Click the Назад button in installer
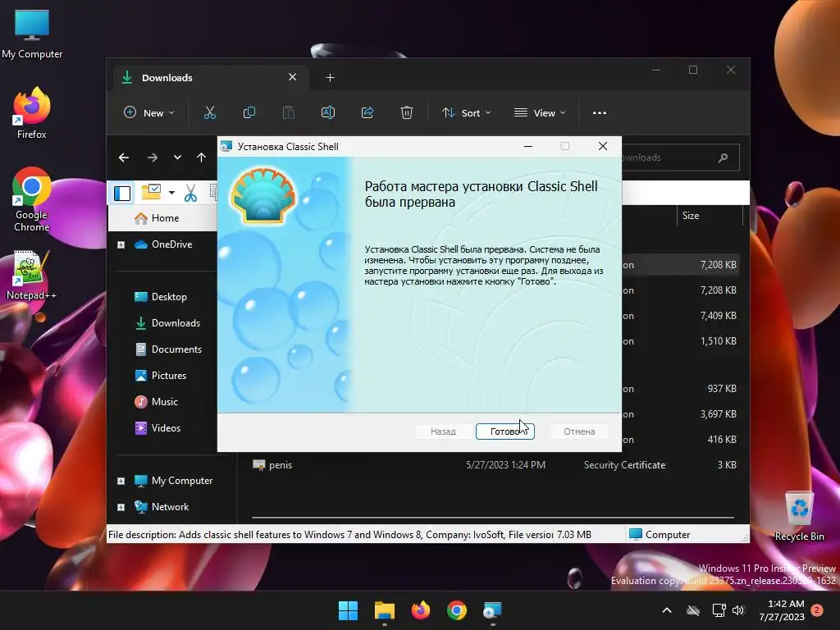Screen dimensions: 840x630 [443, 431]
